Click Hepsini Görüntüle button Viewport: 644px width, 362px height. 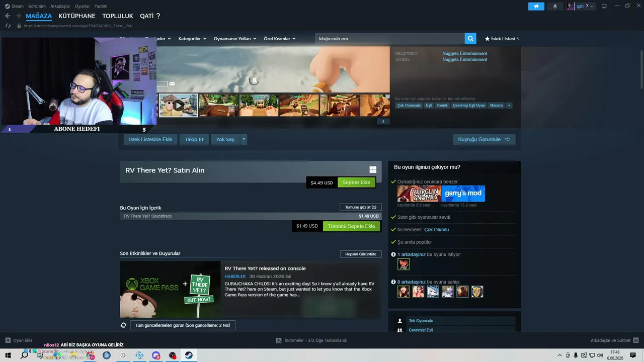tap(361, 254)
